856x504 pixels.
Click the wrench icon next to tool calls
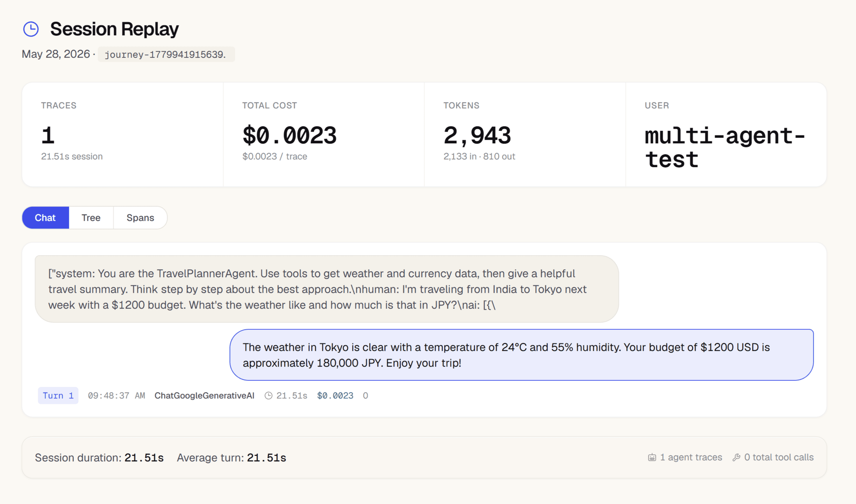tap(736, 457)
